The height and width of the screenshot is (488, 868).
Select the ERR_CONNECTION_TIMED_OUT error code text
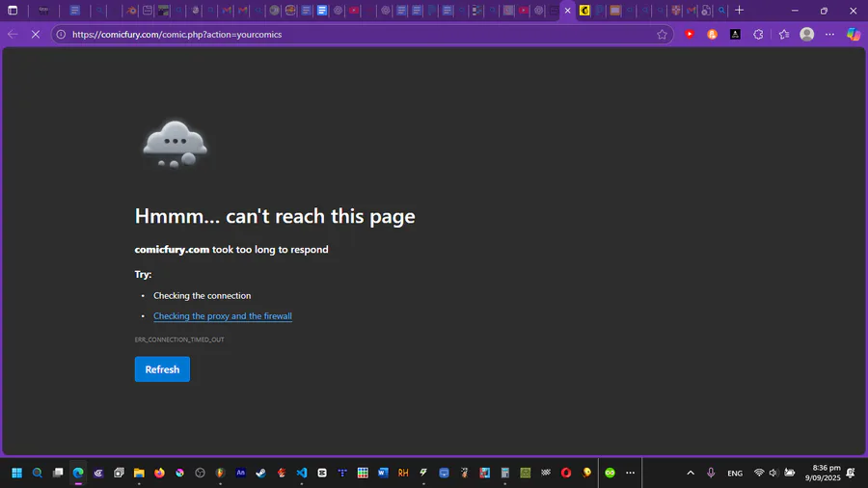(x=179, y=339)
